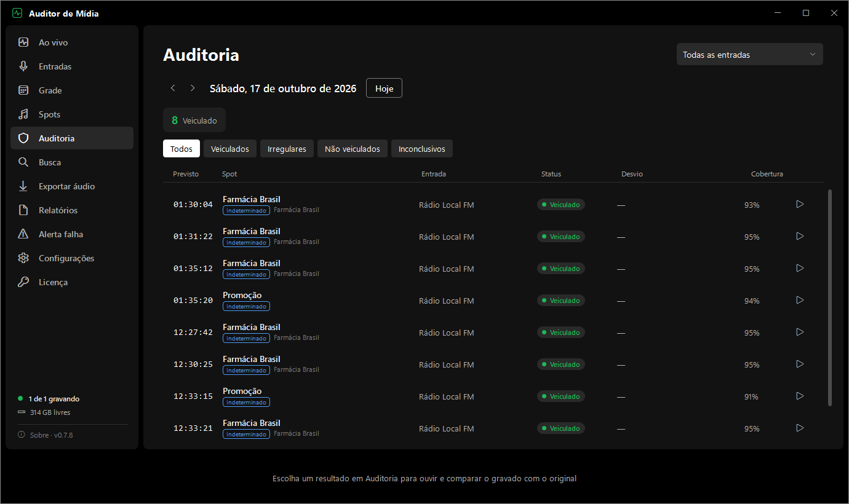Play the 01:31:22 Farmácia Brasil recording
The width and height of the screenshot is (849, 504).
tap(800, 236)
